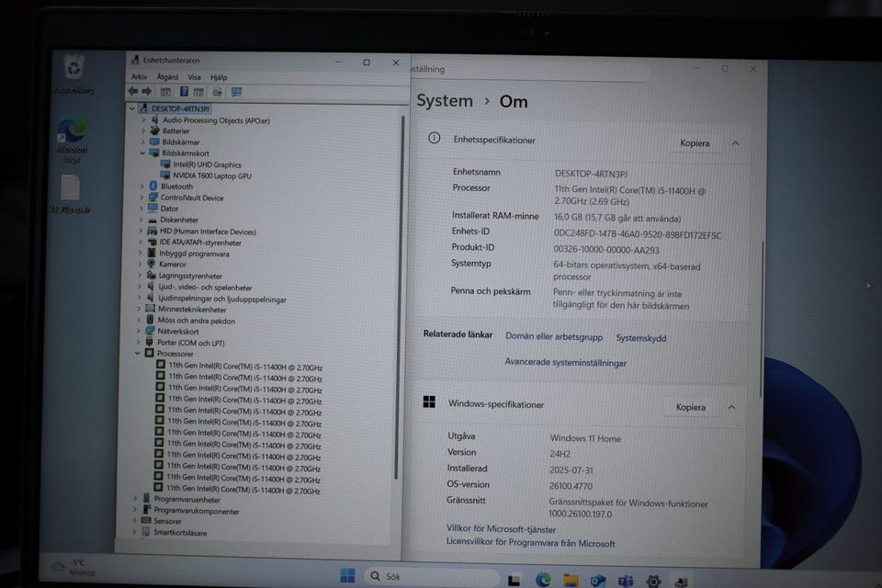Select NVIDIA T600 Laptop GPU device

pos(211,175)
